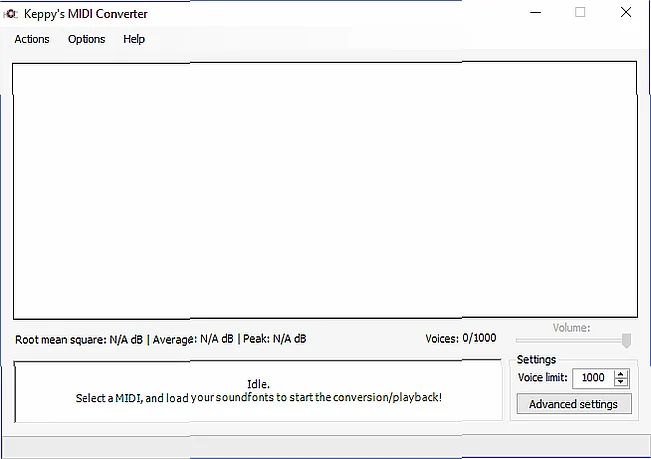Click the 'Idle.' status text
This screenshot has width=651, height=459.
pos(258,384)
